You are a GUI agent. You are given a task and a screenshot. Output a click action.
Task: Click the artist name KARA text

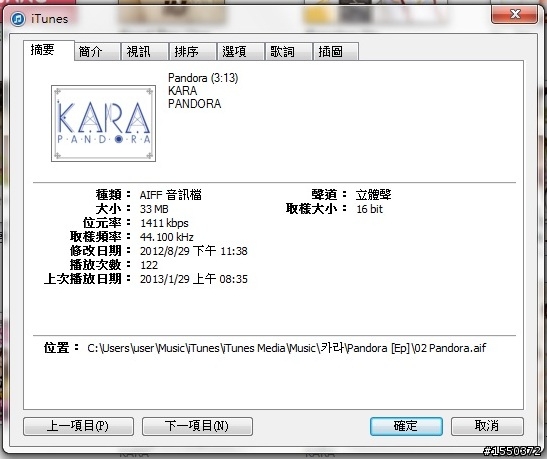click(182, 91)
